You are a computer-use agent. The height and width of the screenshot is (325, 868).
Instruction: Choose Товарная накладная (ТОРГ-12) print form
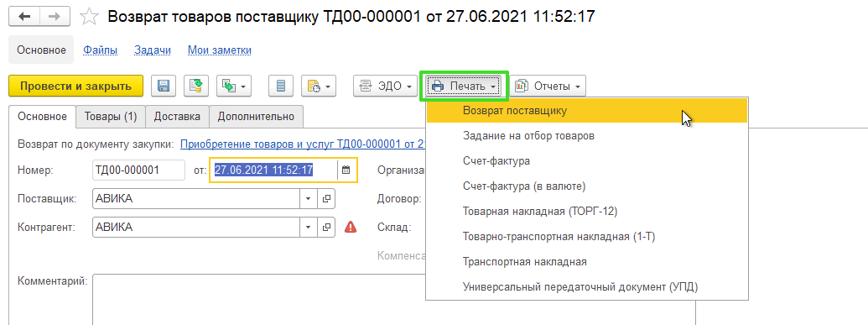587,212
